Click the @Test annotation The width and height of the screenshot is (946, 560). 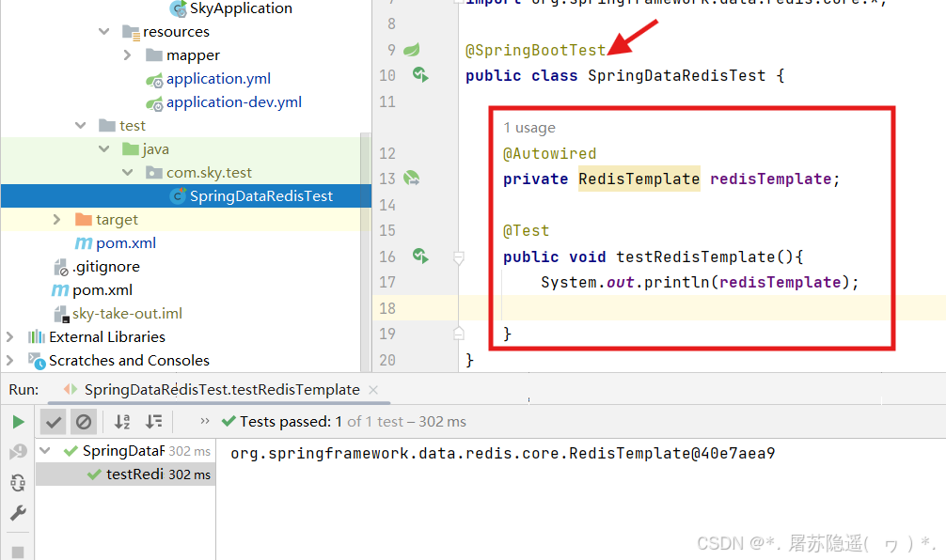(526, 231)
